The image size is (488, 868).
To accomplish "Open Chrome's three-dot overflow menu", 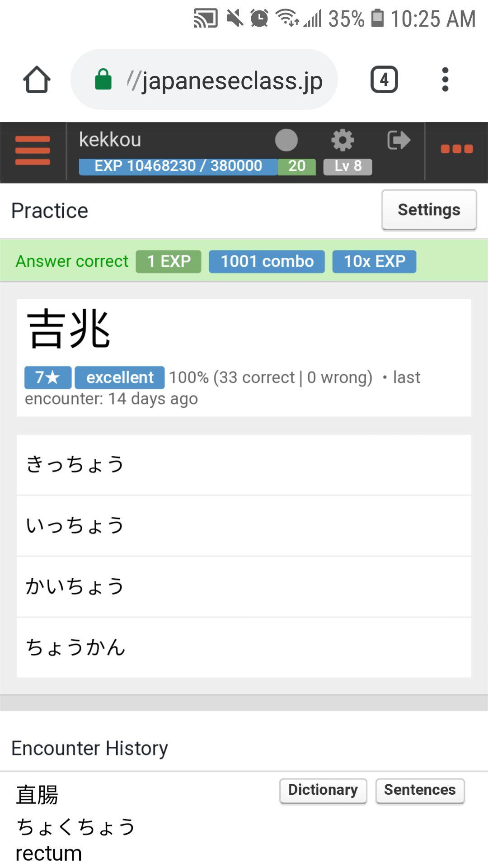I will (445, 80).
